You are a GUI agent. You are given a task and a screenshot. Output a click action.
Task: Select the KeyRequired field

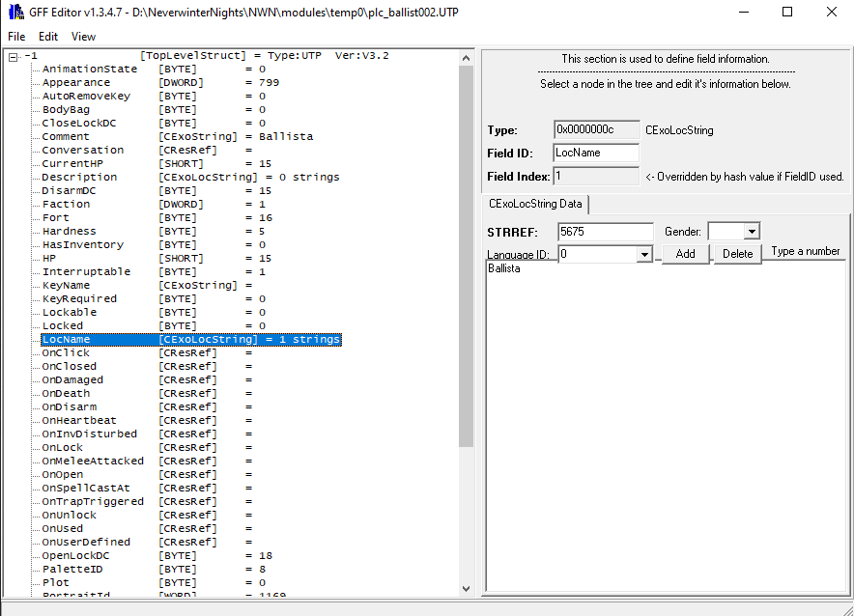click(x=80, y=298)
